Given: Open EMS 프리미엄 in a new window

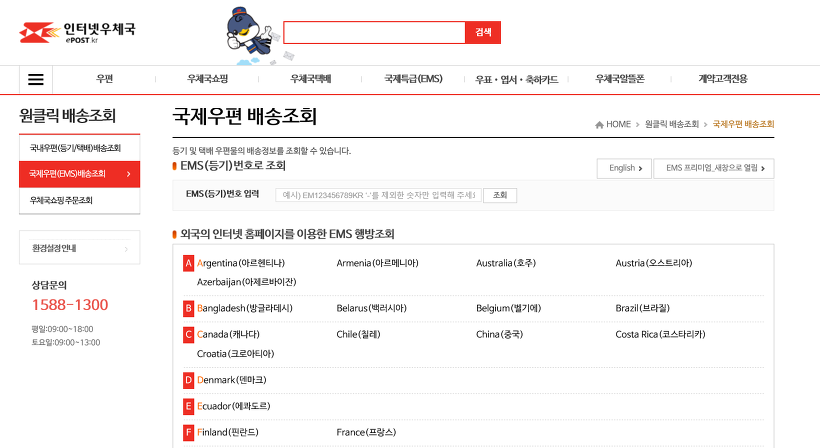Looking at the screenshot, I should coord(714,168).
